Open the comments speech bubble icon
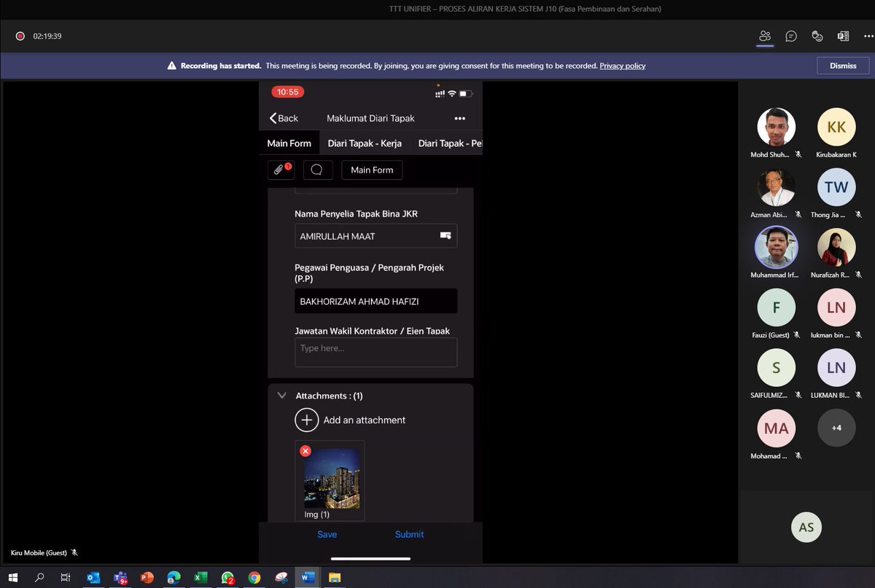This screenshot has height=588, width=875. coord(317,170)
